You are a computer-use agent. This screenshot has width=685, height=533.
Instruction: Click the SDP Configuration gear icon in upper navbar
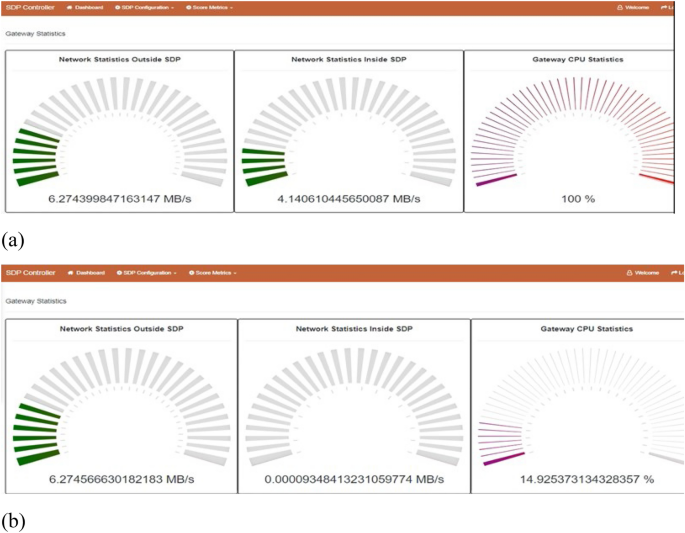[x=118, y=7]
